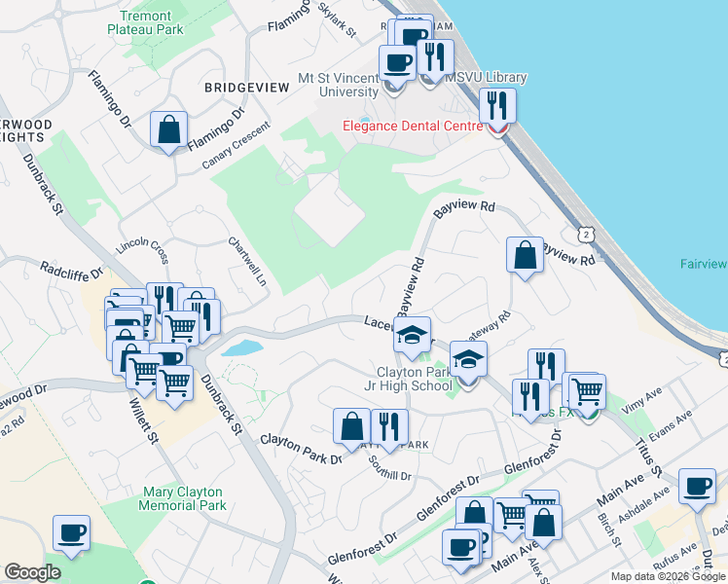Select the shopping cart marker near Vimy Ave
This screenshot has width=728, height=584.
pyautogui.click(x=587, y=393)
